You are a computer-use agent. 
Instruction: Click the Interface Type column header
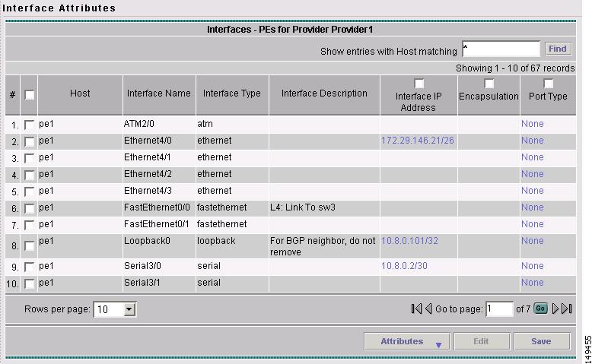(x=232, y=93)
